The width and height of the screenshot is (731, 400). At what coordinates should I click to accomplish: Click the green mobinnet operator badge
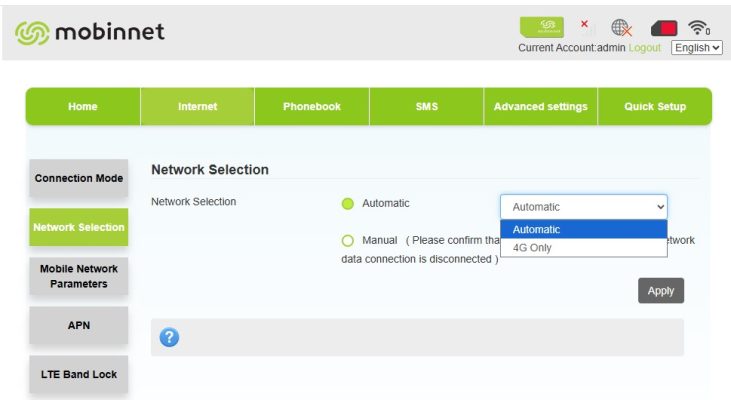click(x=541, y=28)
